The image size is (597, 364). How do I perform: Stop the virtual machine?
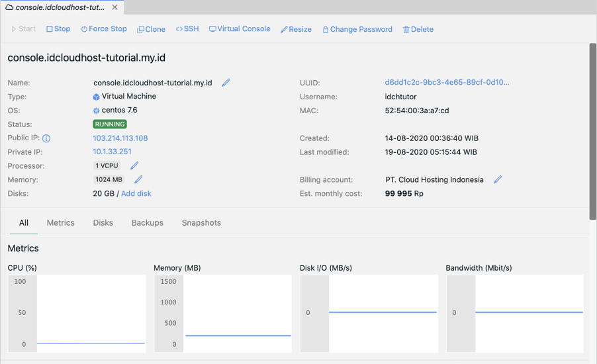click(x=58, y=29)
